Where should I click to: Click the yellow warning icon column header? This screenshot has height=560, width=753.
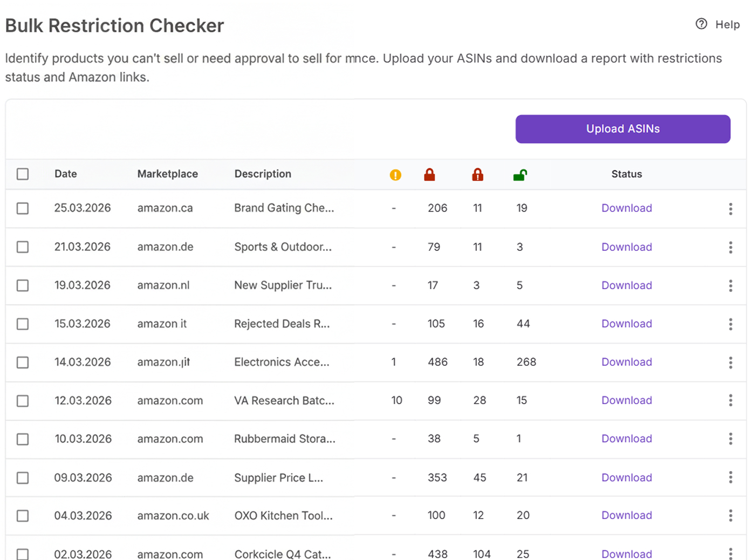[395, 175]
